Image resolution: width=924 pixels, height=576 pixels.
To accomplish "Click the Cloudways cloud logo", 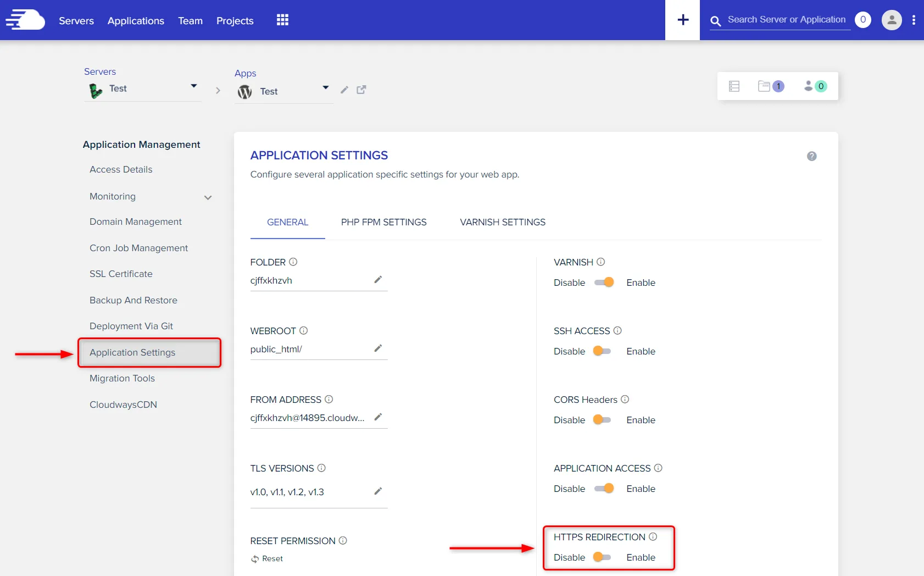I will click(25, 20).
